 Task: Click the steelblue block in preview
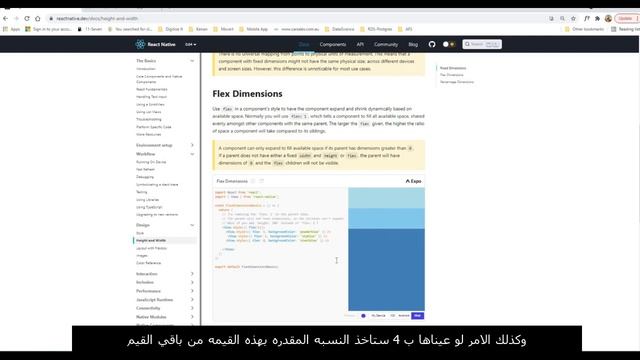point(386,269)
